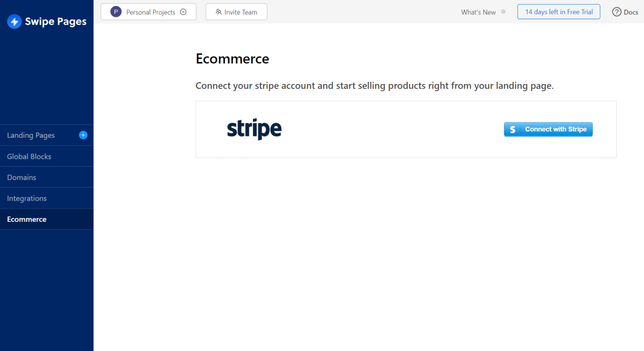Create a new landing page via the plus icon
This screenshot has width=644, height=351.
point(83,135)
